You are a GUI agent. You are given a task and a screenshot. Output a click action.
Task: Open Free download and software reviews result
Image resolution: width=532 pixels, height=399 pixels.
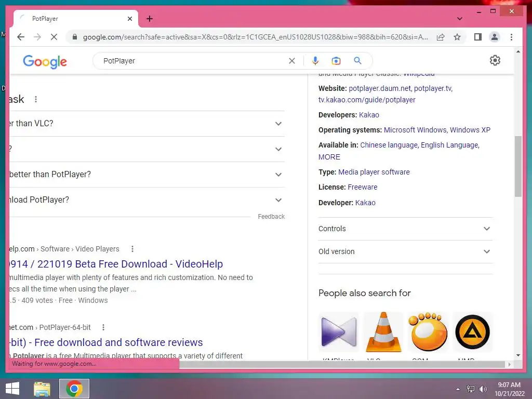[106, 342]
